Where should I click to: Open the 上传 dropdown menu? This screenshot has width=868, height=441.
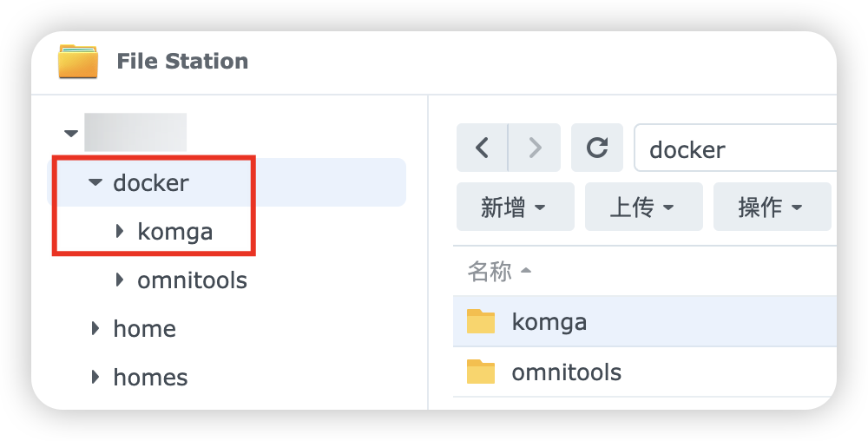tap(642, 207)
